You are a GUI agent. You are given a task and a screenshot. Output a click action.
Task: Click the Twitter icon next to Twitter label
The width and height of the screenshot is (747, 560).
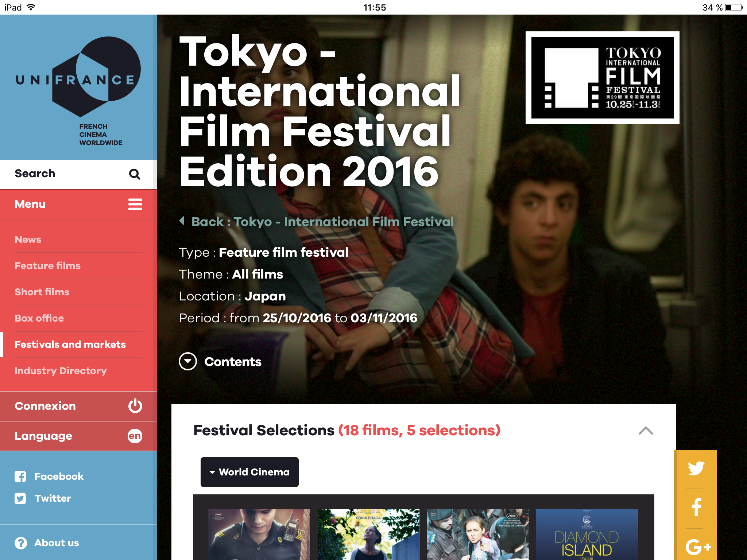tap(21, 498)
